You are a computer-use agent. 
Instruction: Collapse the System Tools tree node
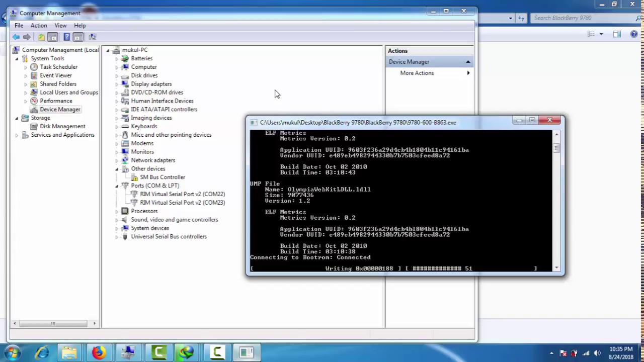point(17,59)
